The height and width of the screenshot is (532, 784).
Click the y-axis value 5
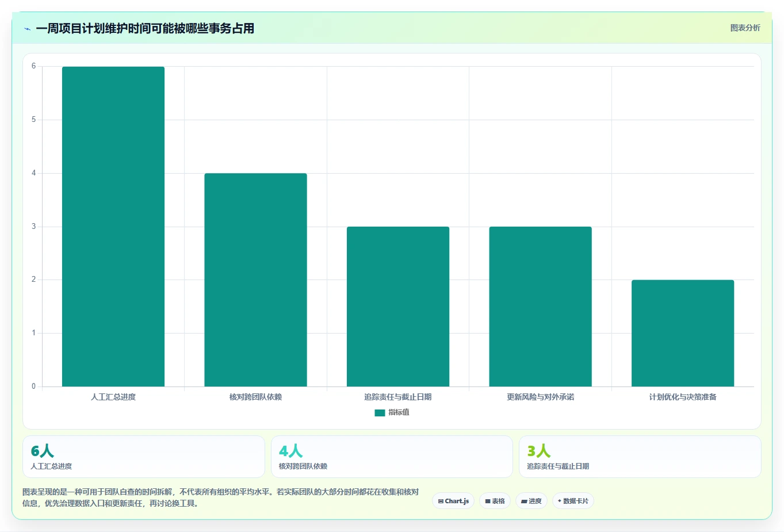(33, 120)
